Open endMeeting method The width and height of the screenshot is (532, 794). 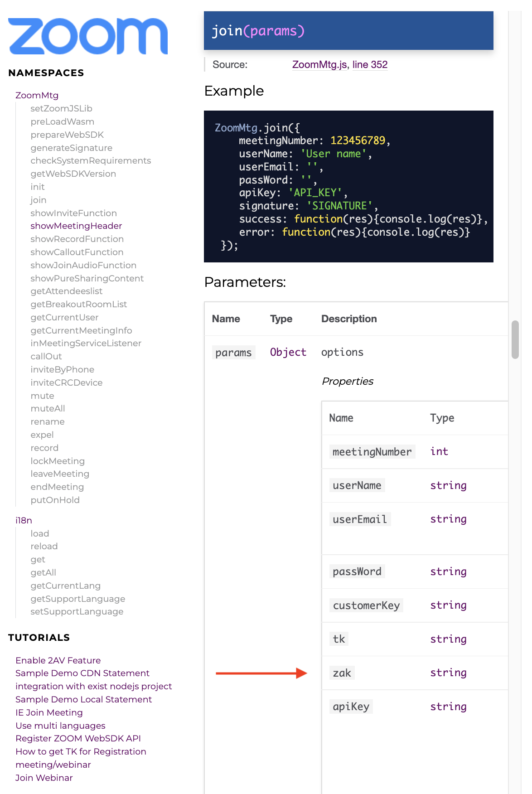[57, 487]
